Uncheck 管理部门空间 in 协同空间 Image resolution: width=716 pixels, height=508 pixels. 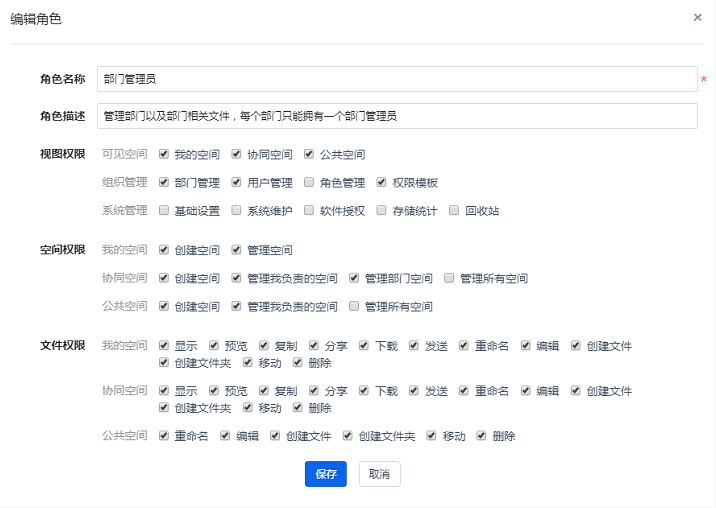[355, 278]
